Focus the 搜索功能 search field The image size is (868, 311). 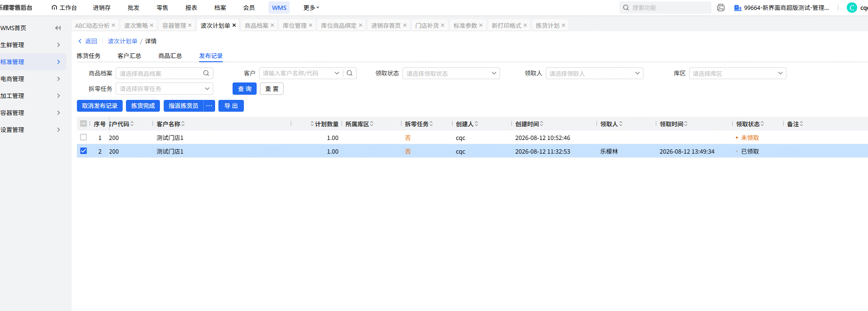(665, 8)
